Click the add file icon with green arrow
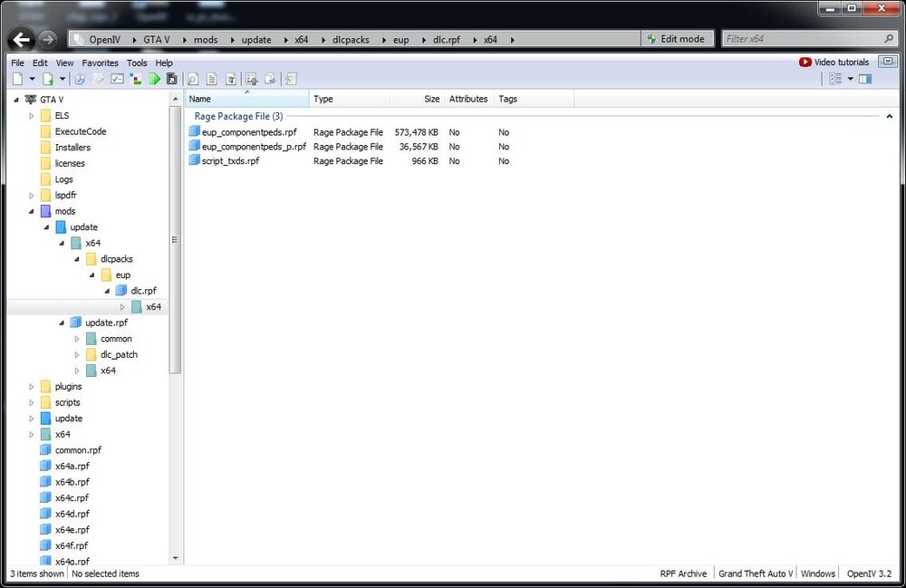 coord(48,79)
